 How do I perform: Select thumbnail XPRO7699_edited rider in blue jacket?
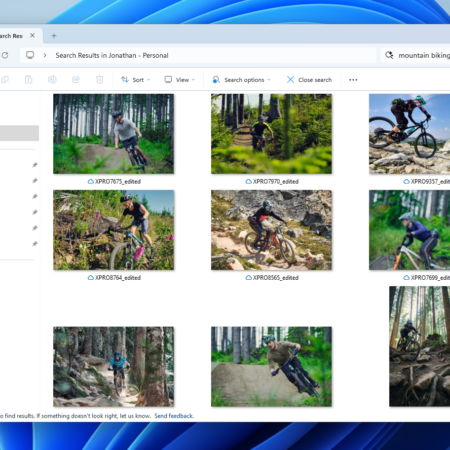point(409,230)
